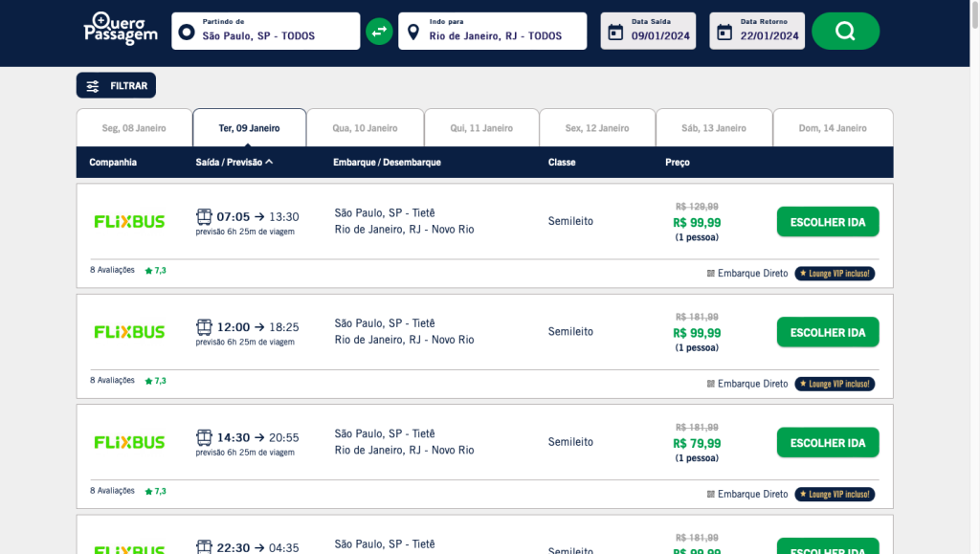Click the green search magnifier button
This screenshot has height=554, width=980.
tap(845, 32)
